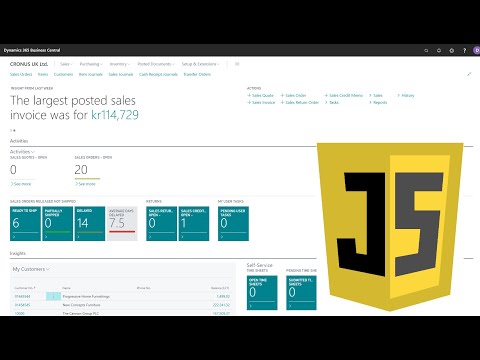Viewport: 480px width, 360px height.
Task: Open Cash Receipt Journals link
Action: tap(158, 74)
